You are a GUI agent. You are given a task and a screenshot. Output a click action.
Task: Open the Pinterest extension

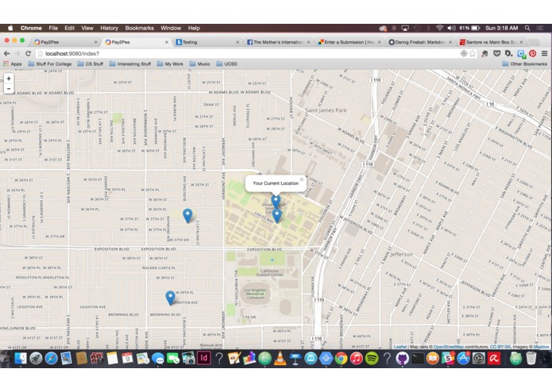pyautogui.click(x=533, y=53)
